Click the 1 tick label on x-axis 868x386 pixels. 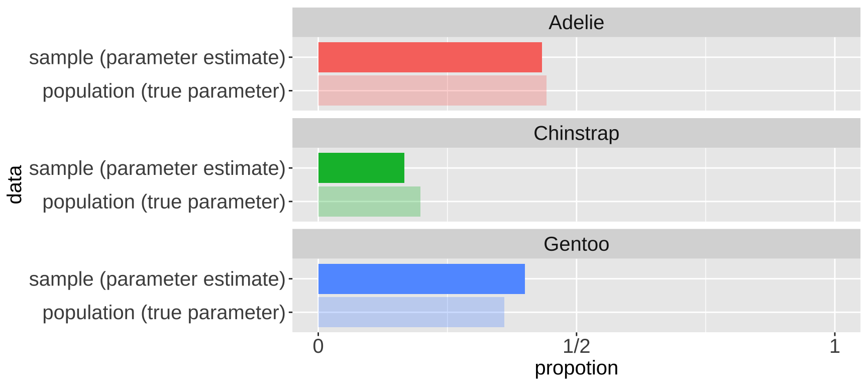coord(834,346)
